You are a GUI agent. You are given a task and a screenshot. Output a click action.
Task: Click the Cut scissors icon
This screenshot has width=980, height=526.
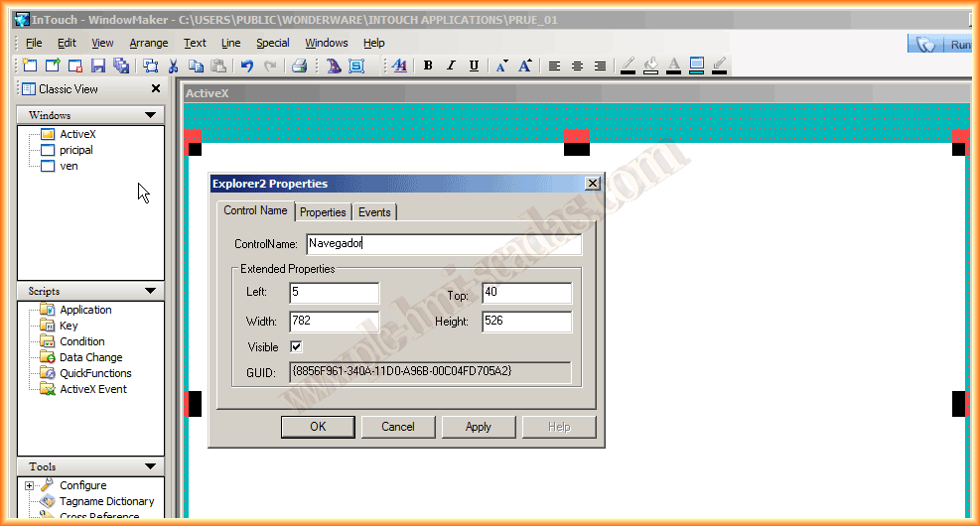point(173,66)
